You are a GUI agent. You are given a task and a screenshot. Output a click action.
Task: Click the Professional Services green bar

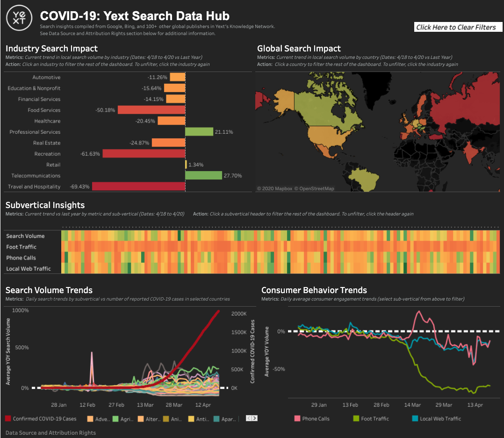pyautogui.click(x=199, y=132)
